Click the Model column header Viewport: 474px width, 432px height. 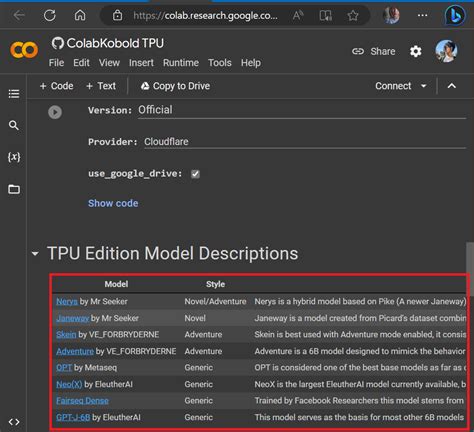click(116, 284)
